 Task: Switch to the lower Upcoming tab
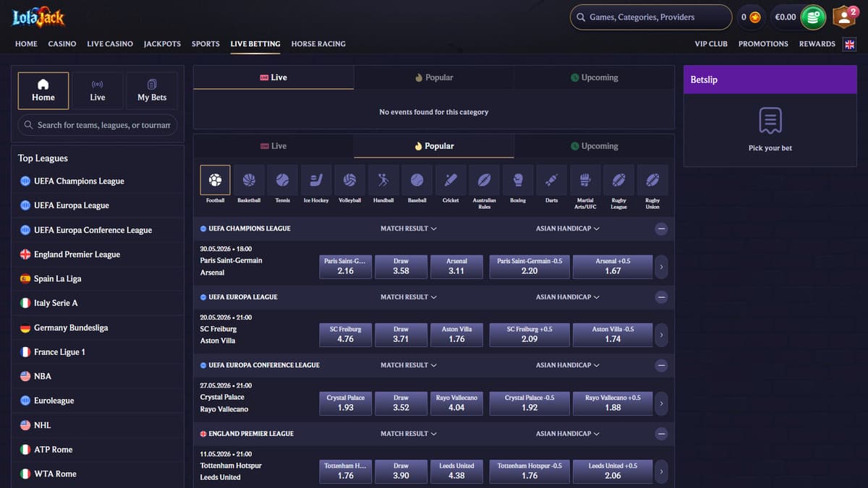point(594,146)
